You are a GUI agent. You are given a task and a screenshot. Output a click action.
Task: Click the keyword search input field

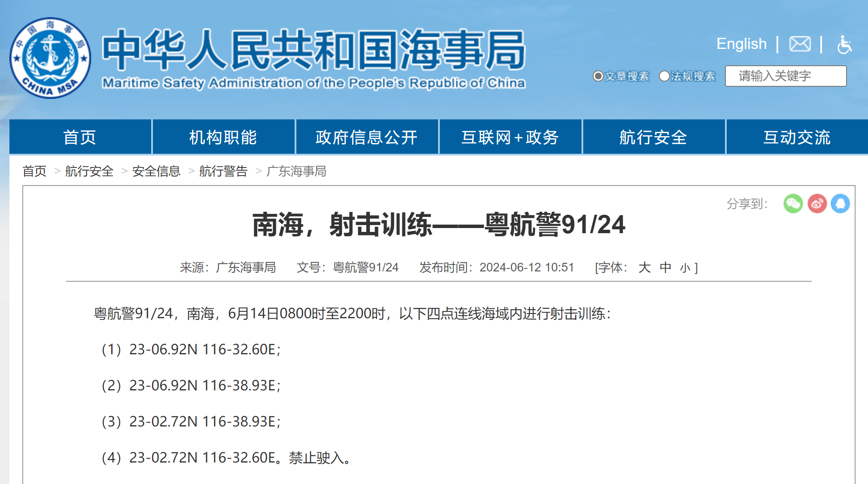point(786,76)
